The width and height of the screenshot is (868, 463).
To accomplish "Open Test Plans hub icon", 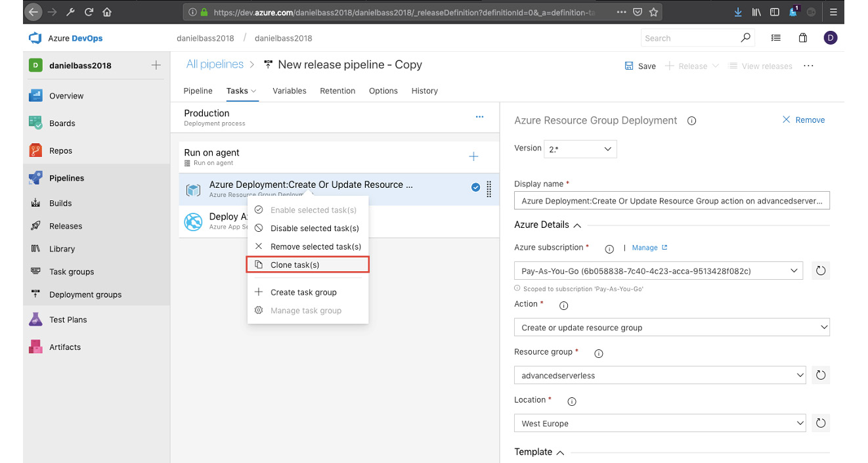I will 35,320.
